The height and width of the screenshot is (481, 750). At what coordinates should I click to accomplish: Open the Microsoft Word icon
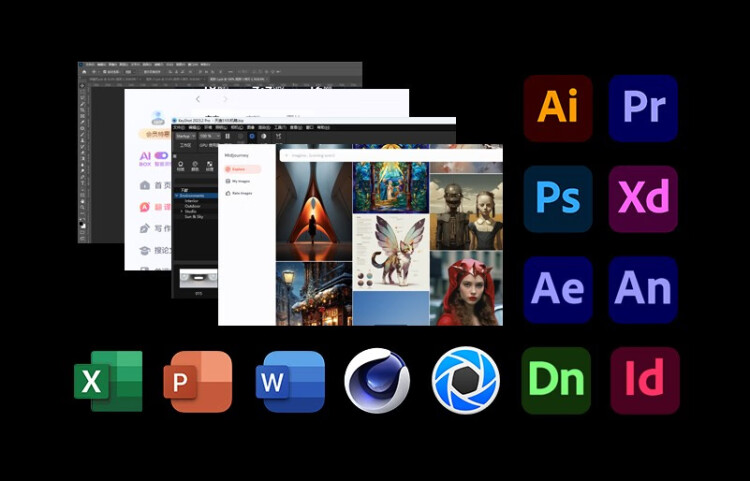[290, 381]
